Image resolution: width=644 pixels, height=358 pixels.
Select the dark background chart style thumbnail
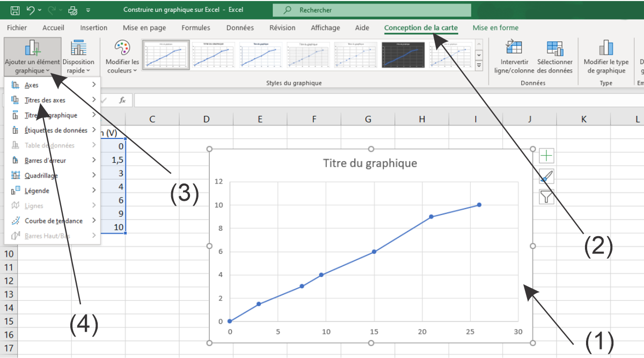point(403,55)
